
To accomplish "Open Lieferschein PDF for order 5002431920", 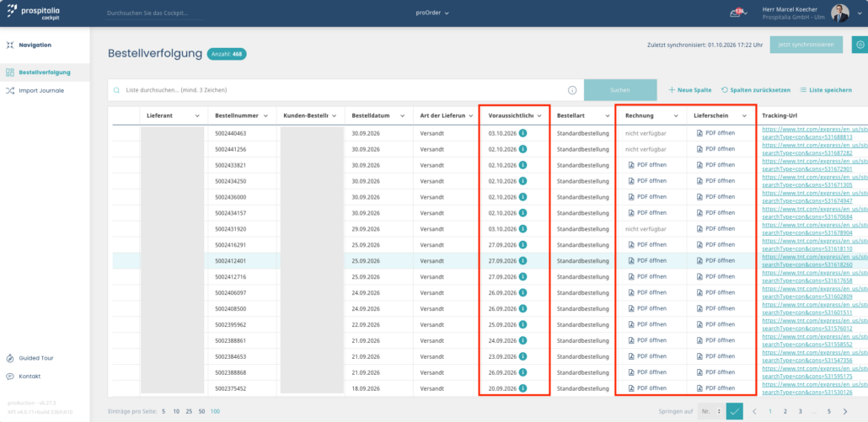I will pos(715,229).
